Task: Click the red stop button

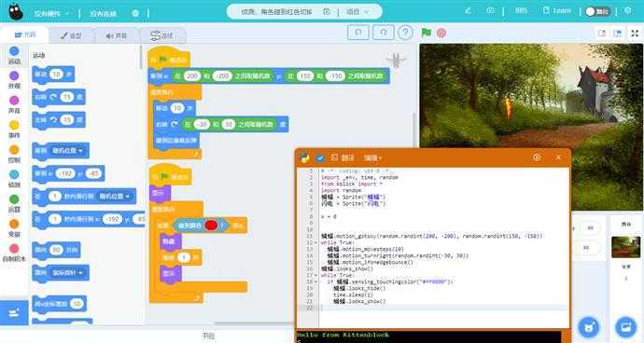Action: point(441,33)
